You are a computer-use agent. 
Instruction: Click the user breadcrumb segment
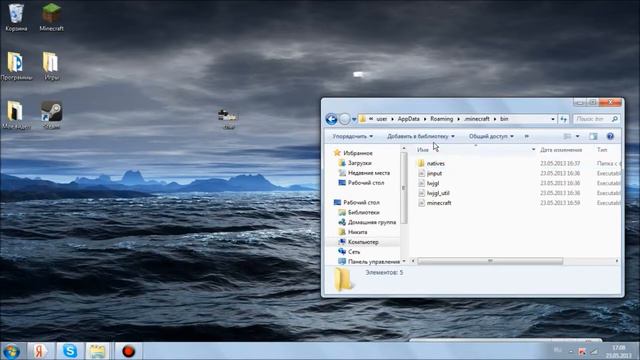click(x=382, y=119)
